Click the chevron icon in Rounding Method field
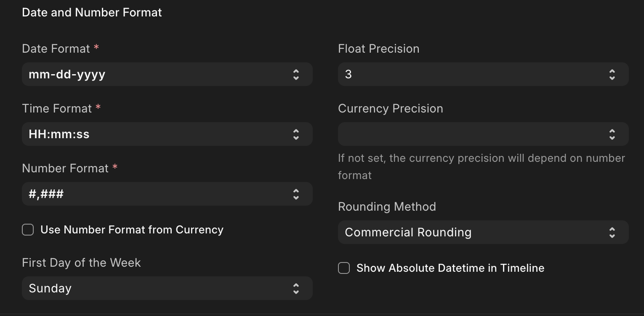This screenshot has height=316, width=644. coord(612,233)
